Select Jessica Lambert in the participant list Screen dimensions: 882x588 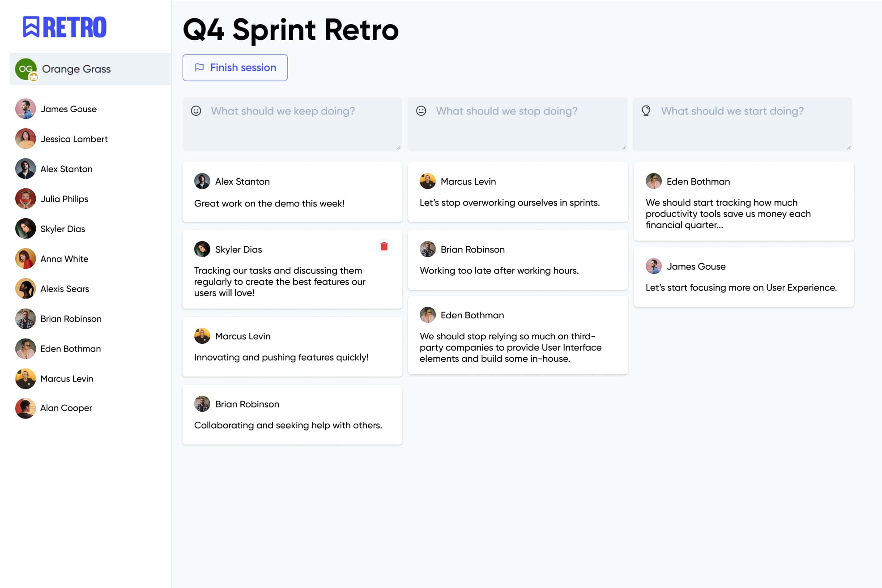[74, 139]
